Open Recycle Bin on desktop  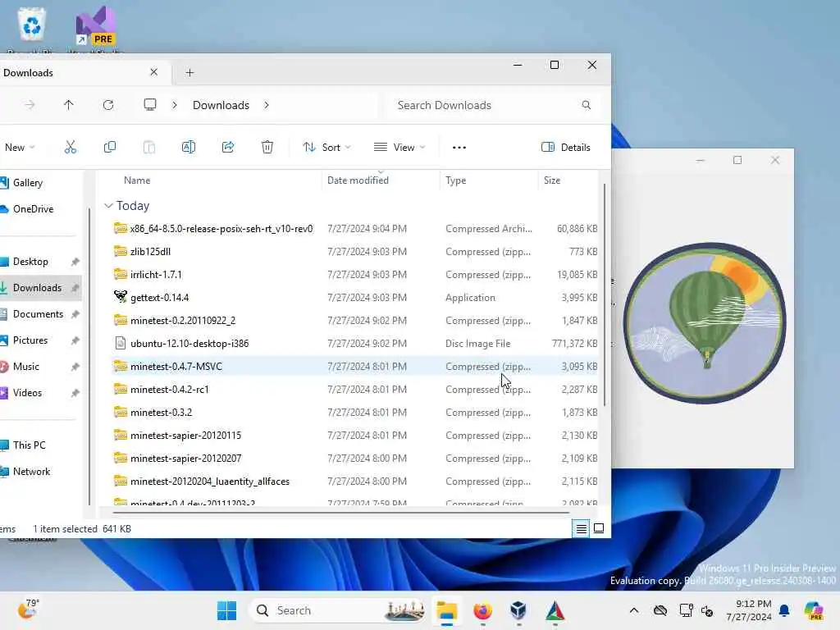coord(32,27)
